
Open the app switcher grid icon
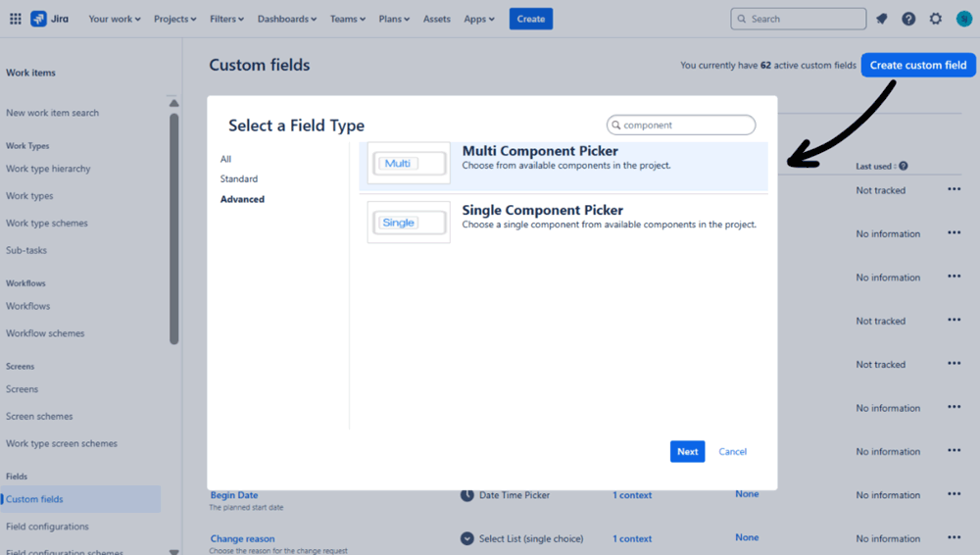pos(16,19)
